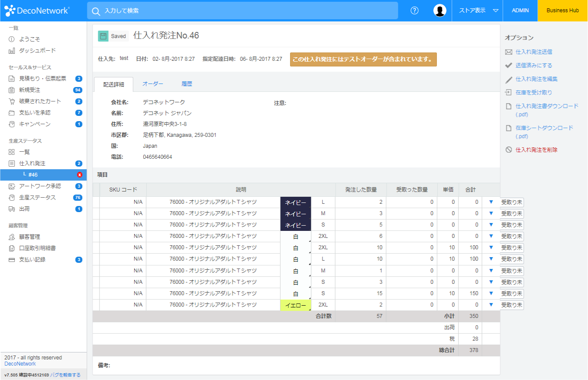Click the info icon beside ようこそ
This screenshot has height=380, width=588.
12,39
